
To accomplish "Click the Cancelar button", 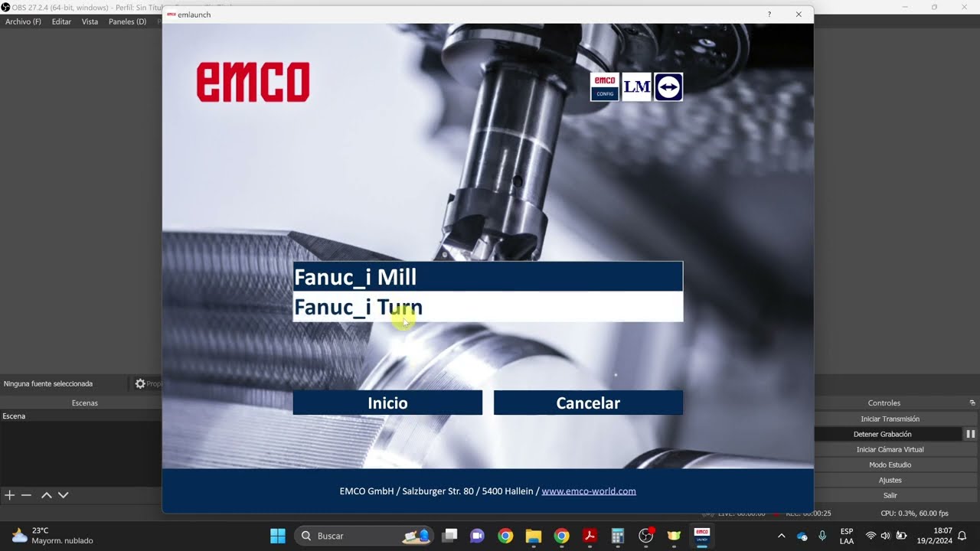I will click(x=588, y=403).
